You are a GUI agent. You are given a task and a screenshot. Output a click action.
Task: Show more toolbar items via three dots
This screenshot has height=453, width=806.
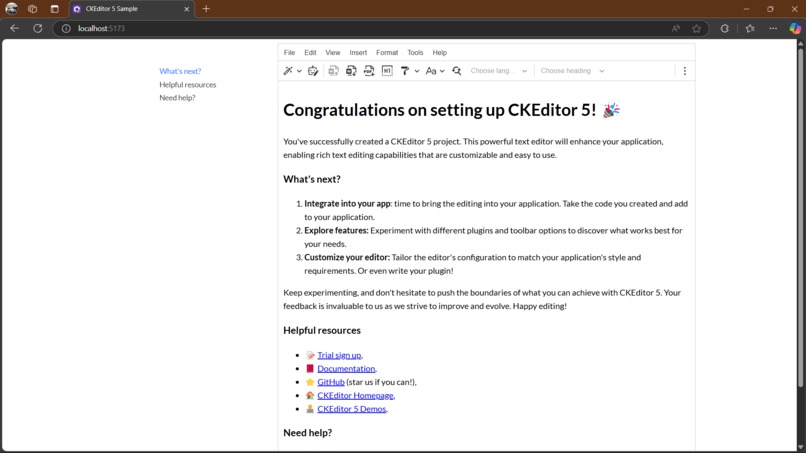[x=685, y=71]
